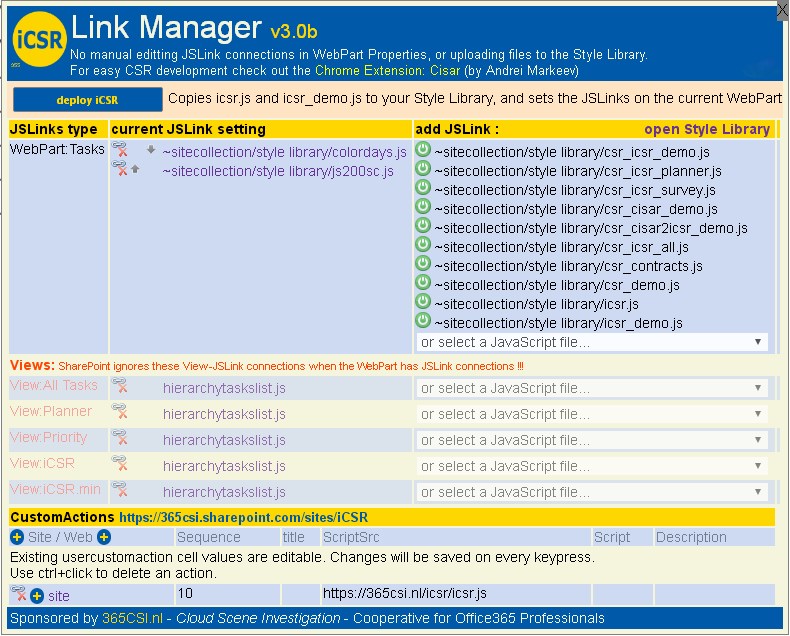Click hierarchytaskslist.js in iCSR.min row
Viewport: 790px width, 636px height.
click(x=224, y=492)
